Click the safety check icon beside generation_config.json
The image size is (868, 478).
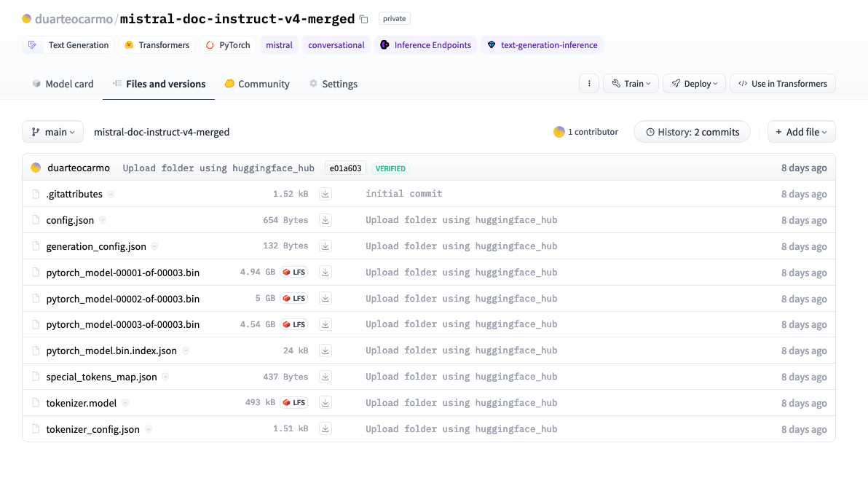pos(154,246)
